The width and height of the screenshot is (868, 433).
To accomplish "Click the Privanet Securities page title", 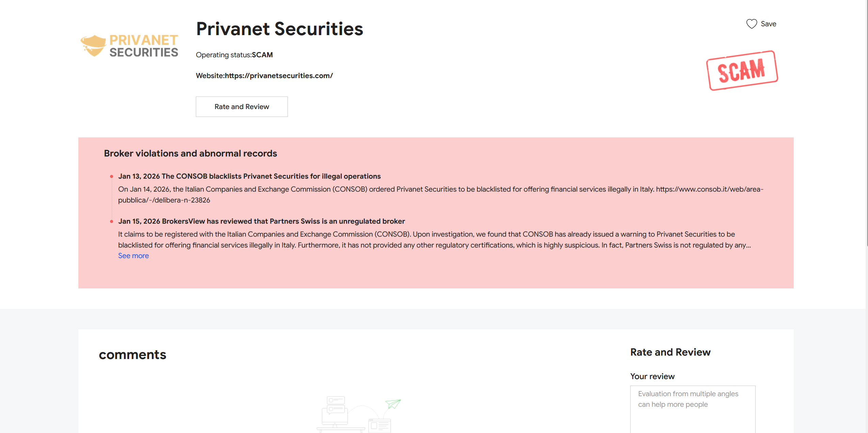I will coord(280,29).
